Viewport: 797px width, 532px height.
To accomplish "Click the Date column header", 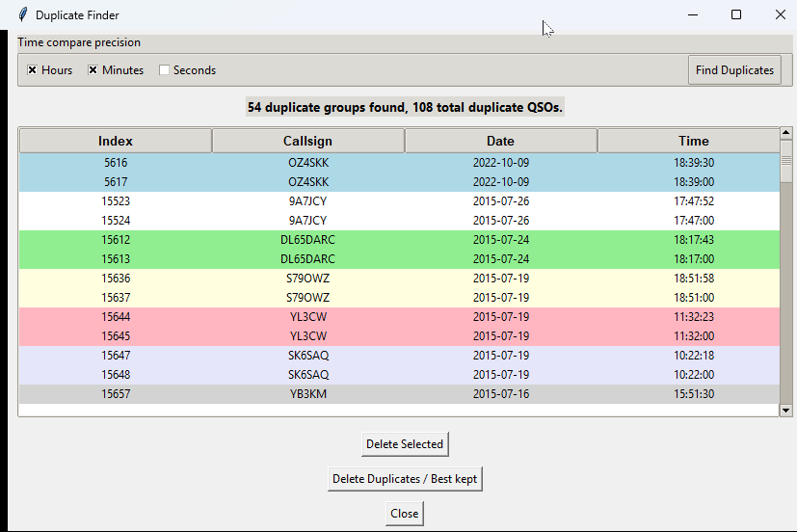I will 500,141.
